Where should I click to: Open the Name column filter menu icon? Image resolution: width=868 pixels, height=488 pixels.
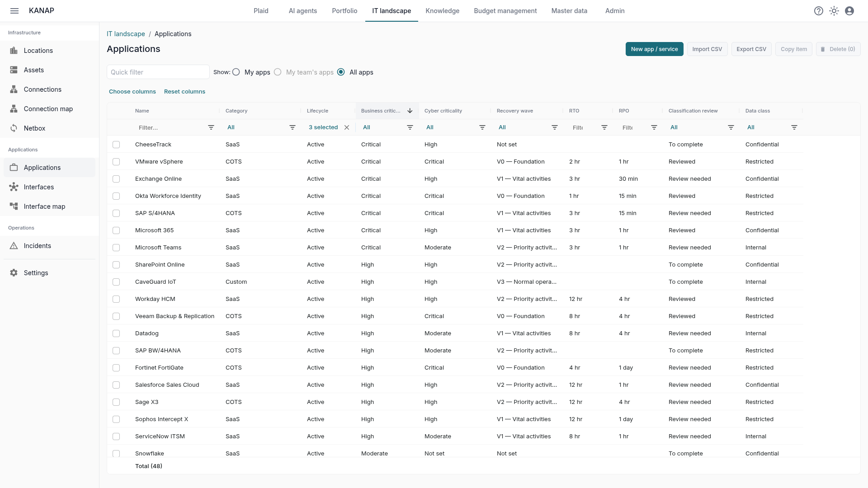tap(211, 127)
